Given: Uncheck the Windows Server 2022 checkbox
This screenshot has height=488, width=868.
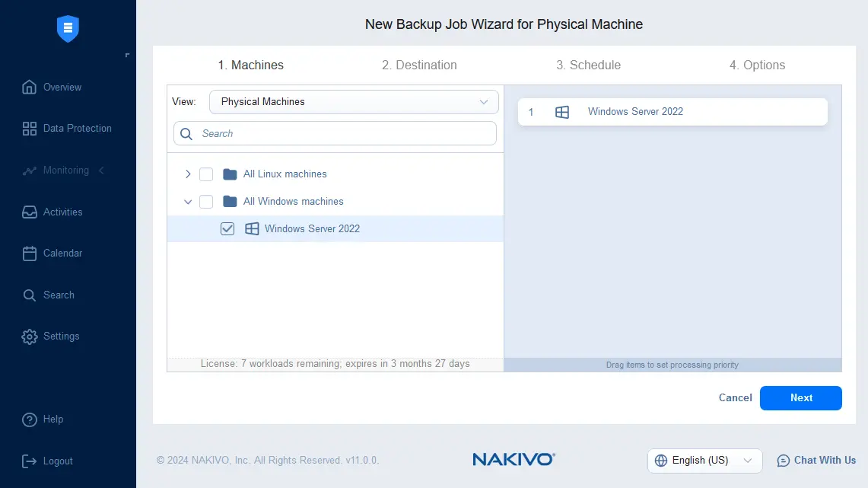Looking at the screenshot, I should (227, 228).
